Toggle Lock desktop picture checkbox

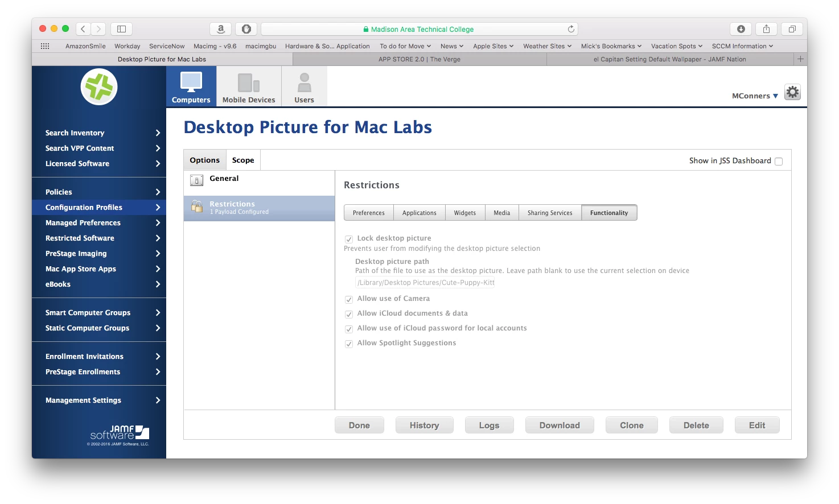349,239
